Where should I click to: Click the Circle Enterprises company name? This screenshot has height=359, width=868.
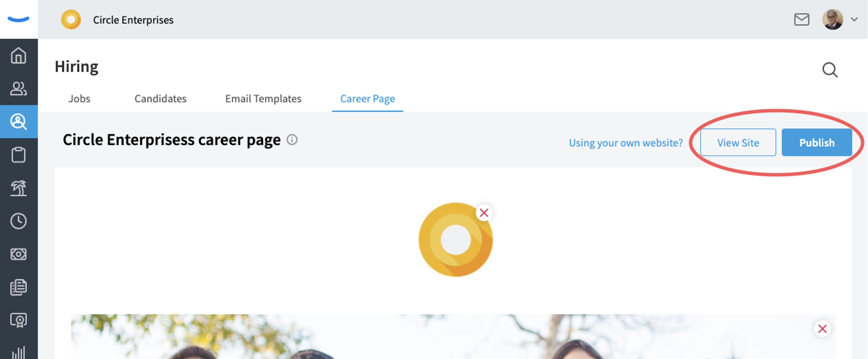[x=133, y=20]
